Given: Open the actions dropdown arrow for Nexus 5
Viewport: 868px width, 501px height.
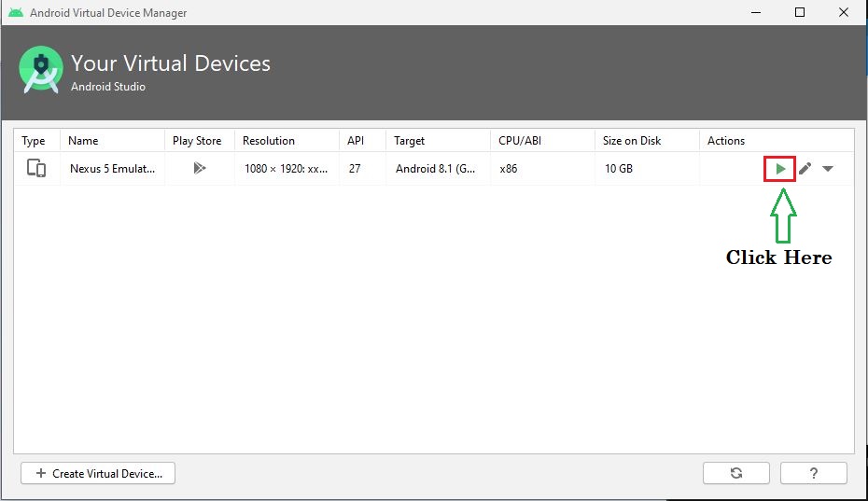Looking at the screenshot, I should tap(828, 169).
